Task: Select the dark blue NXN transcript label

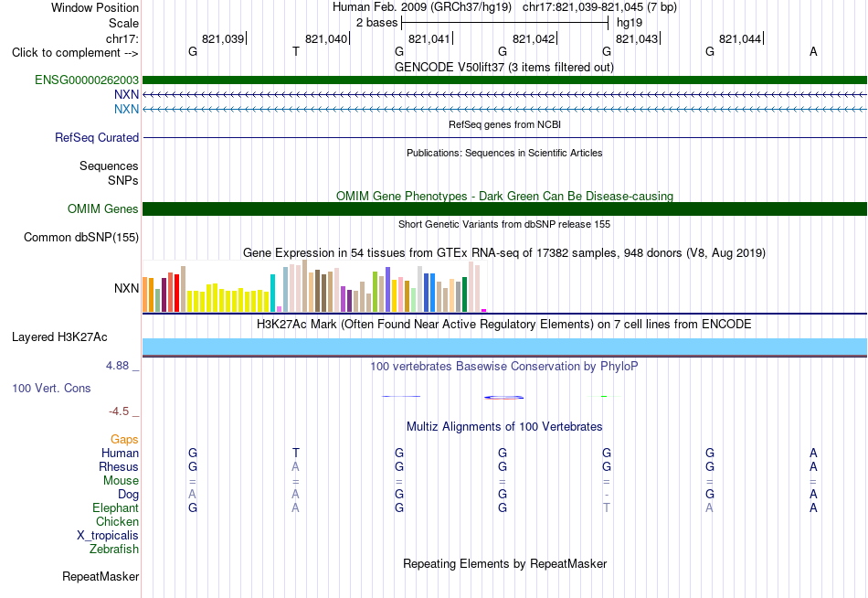Action: (126, 95)
